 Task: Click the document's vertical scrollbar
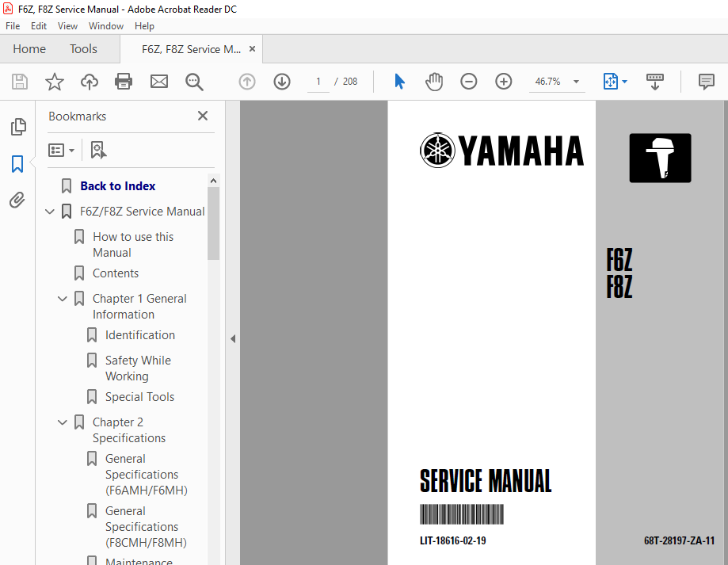[x=726, y=333]
